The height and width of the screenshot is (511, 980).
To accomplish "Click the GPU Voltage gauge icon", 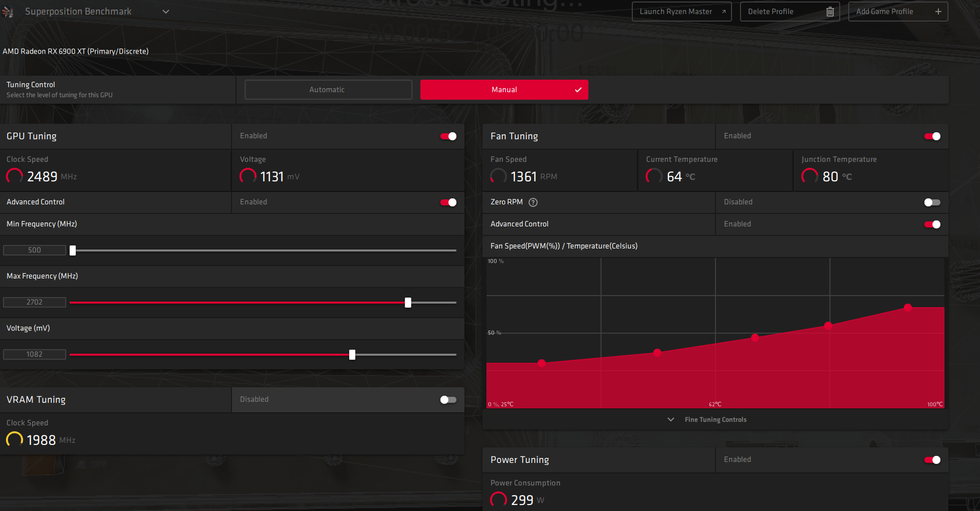I will coord(248,176).
